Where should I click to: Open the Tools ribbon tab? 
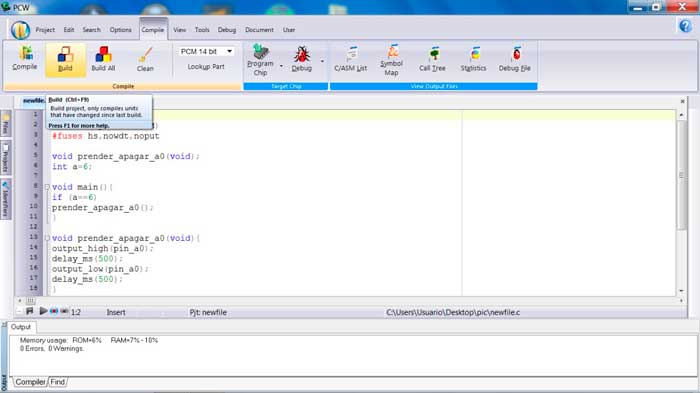[202, 30]
